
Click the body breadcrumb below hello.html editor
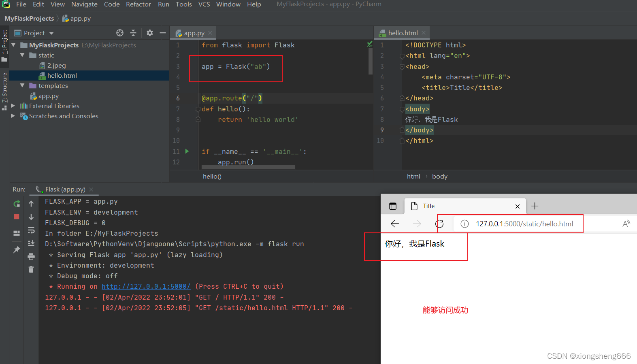(440, 176)
